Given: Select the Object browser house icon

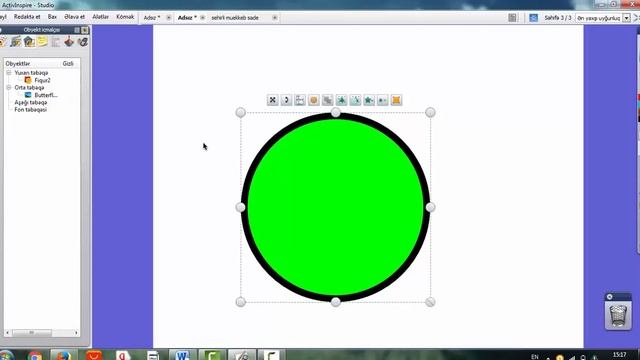Looking at the screenshot, I should click(x=29, y=42).
